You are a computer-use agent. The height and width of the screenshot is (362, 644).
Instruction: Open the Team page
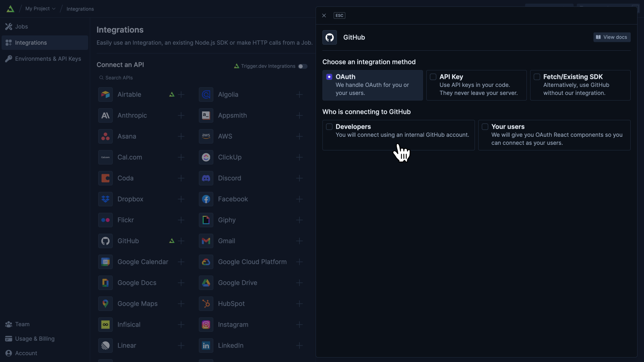tap(45, 324)
